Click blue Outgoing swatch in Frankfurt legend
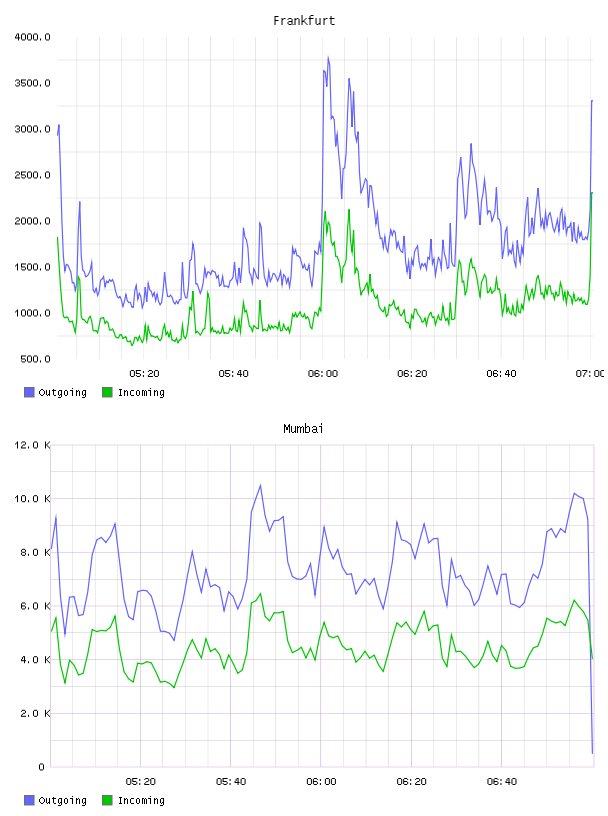Screen dimensions: 608x816 click(29, 392)
